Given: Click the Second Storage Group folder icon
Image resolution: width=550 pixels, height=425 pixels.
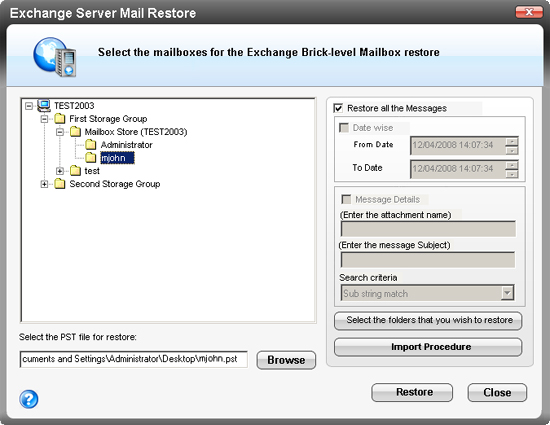Looking at the screenshot, I should tap(60, 184).
